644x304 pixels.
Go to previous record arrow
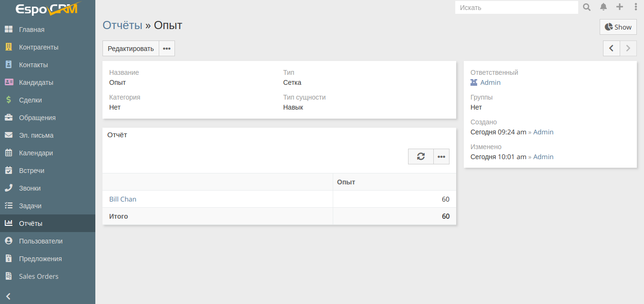tap(611, 48)
